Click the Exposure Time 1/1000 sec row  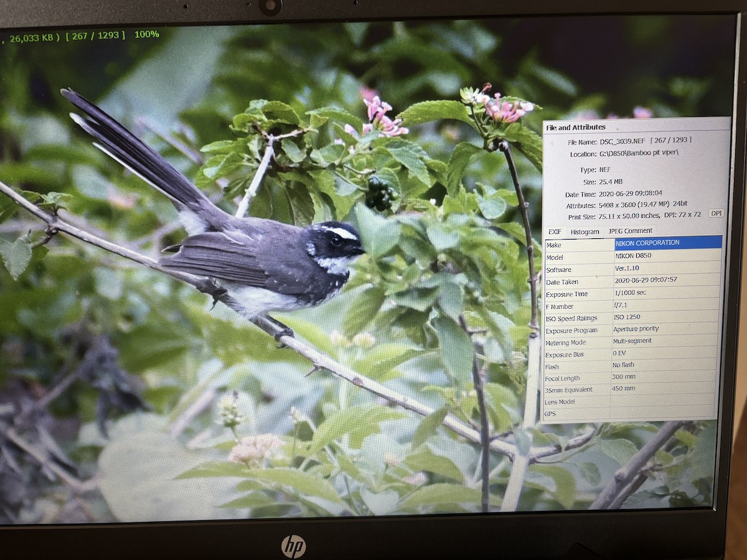(633, 293)
